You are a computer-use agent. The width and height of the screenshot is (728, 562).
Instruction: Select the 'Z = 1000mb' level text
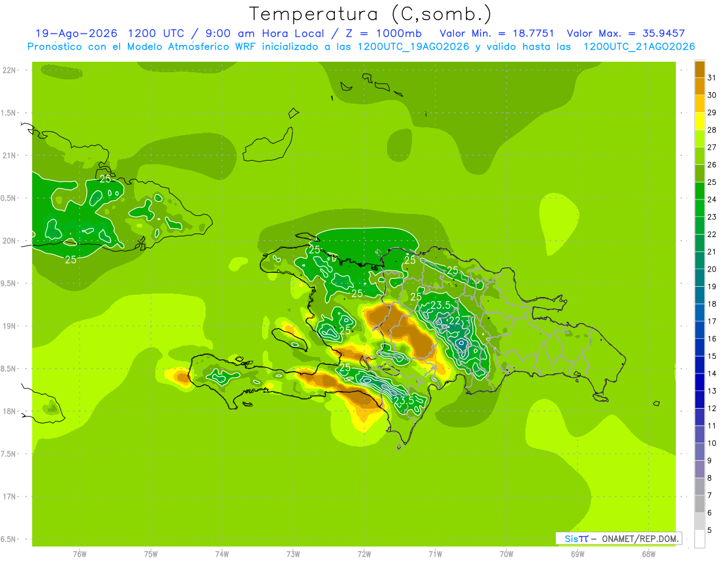tap(383, 33)
